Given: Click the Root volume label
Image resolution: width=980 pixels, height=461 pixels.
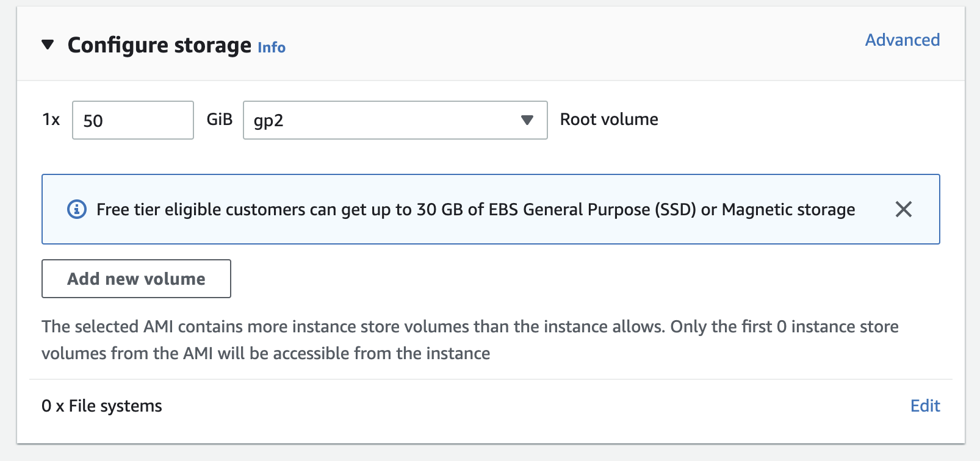Looking at the screenshot, I should [x=608, y=120].
